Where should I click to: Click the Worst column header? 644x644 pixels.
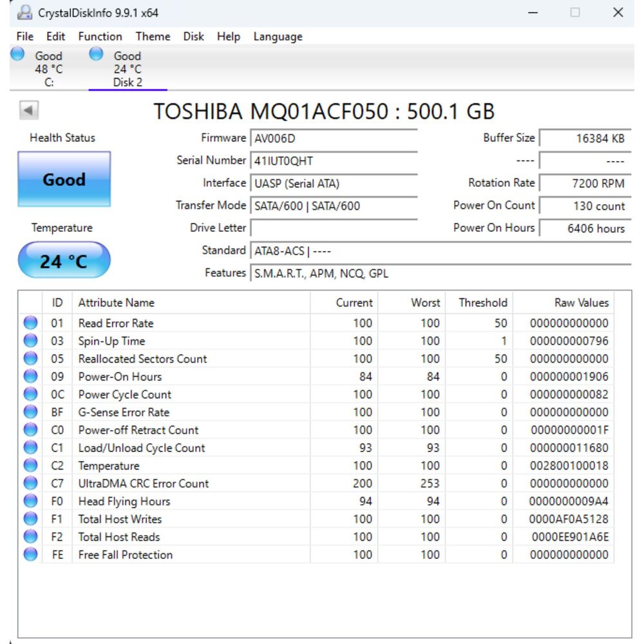click(412, 303)
